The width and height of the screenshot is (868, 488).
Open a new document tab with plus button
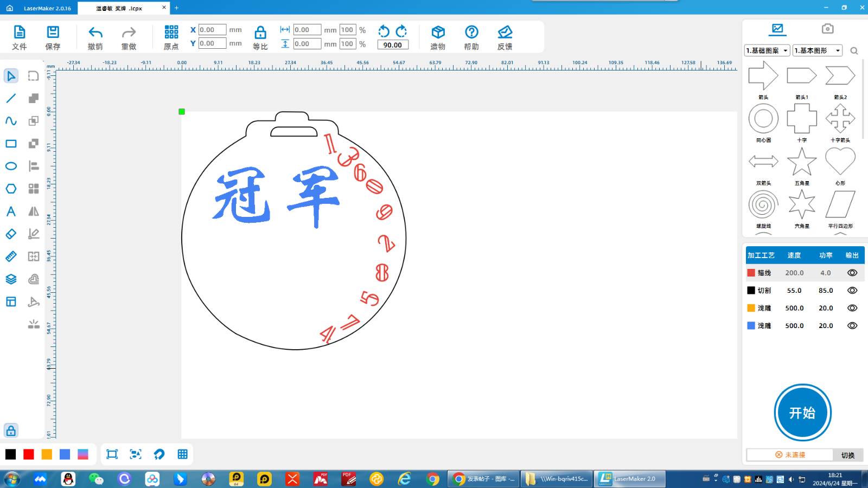pyautogui.click(x=176, y=8)
